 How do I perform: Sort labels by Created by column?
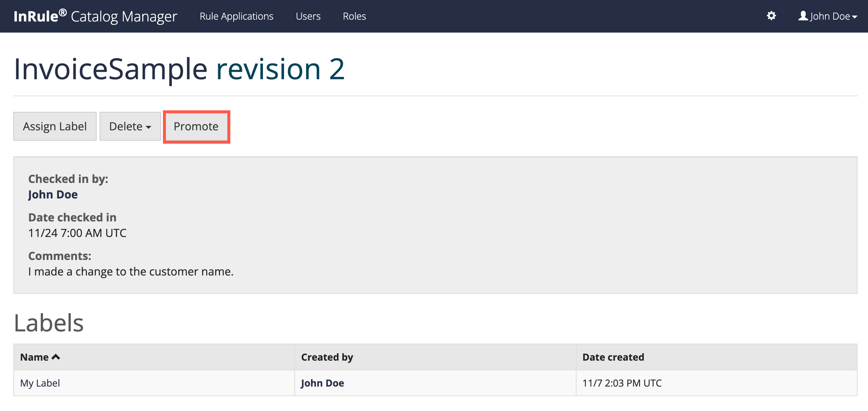[327, 357]
